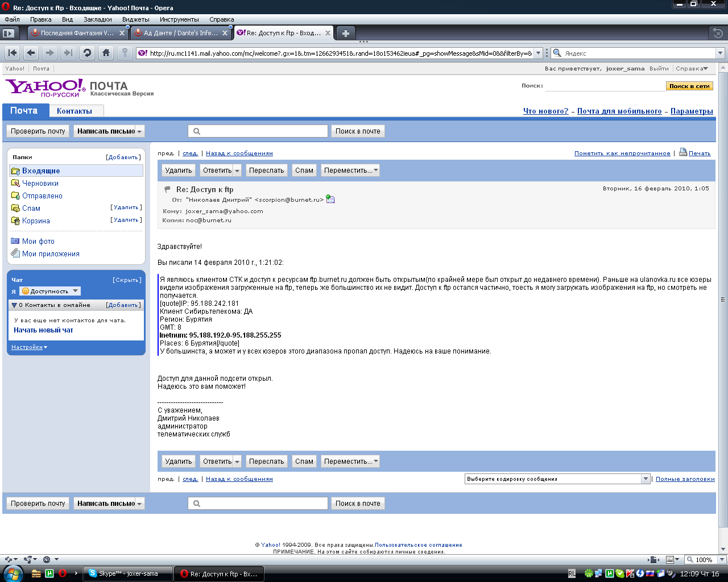This screenshot has height=582, width=728.
Task: Open the Файл menu
Action: (12, 19)
